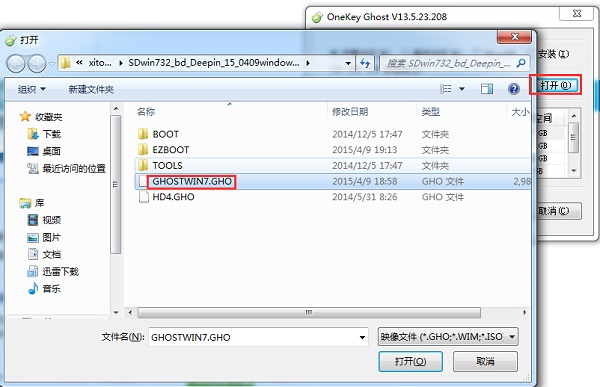Click the horizontal scrollbar of file list

point(309,313)
